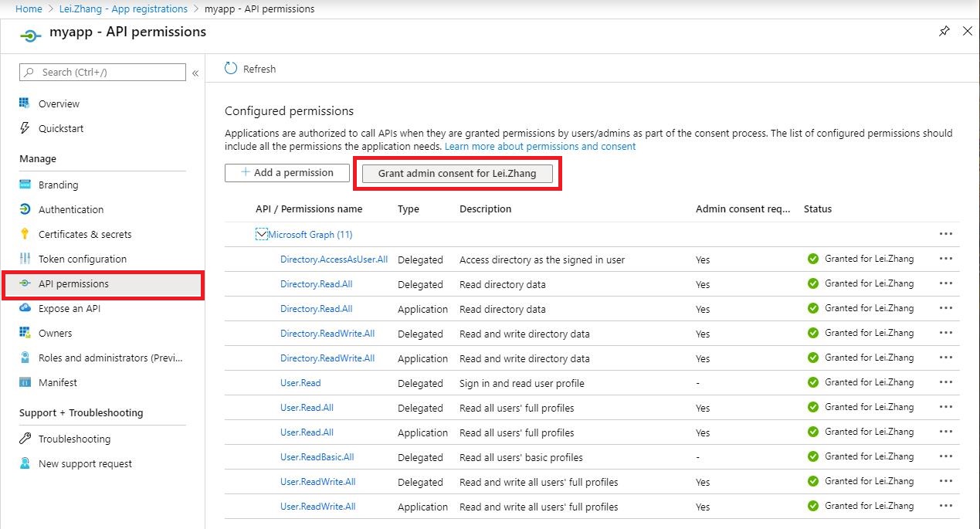Open more options for User.ReadWrite.All Application row

945,506
